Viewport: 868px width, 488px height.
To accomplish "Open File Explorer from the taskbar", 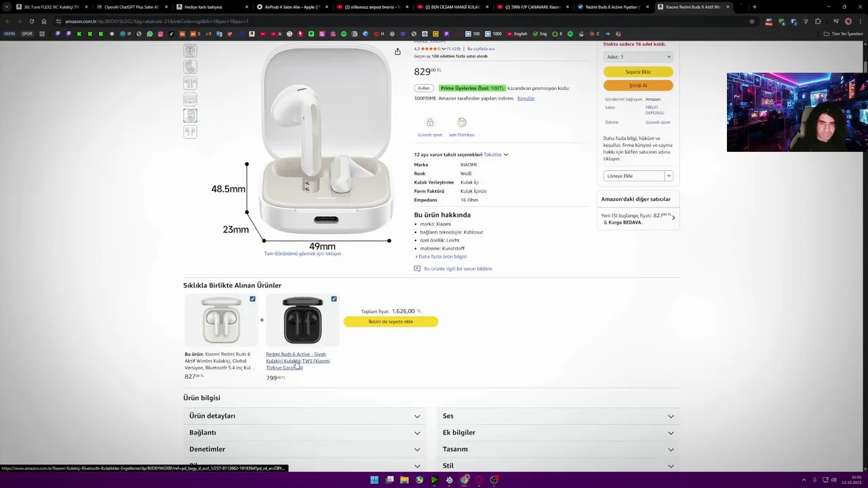I will [x=404, y=480].
